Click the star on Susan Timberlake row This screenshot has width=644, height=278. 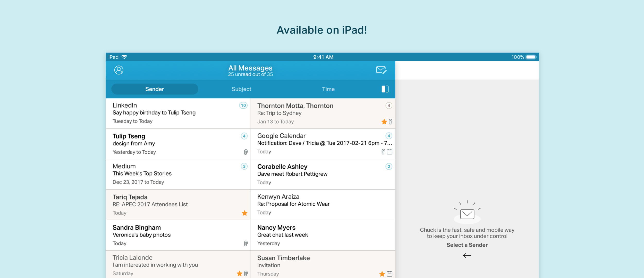click(x=382, y=274)
